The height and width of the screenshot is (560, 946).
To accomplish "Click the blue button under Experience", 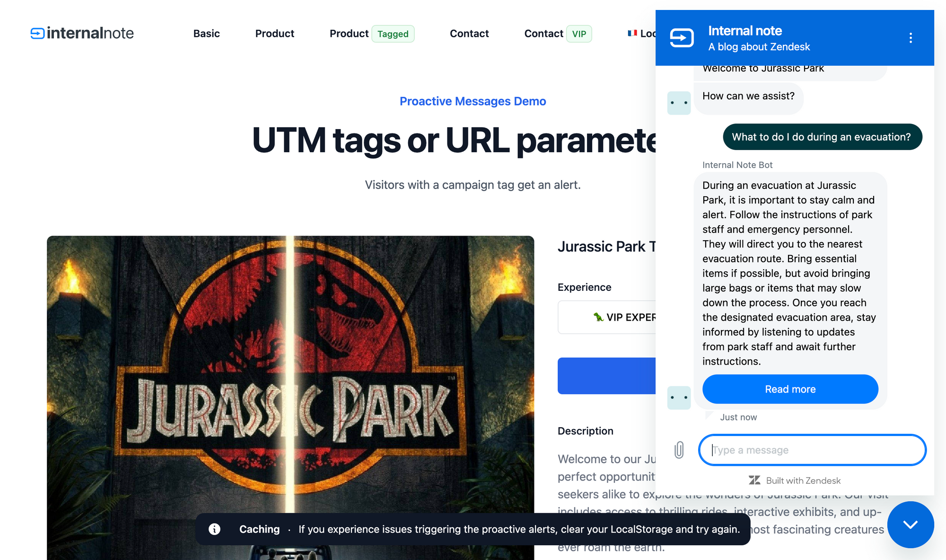I will coord(607,376).
